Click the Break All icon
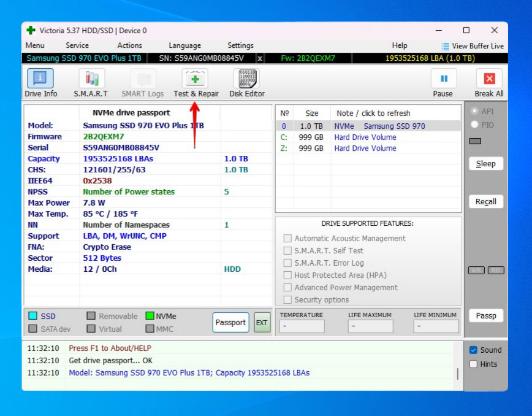This screenshot has width=532, height=416. (488, 79)
